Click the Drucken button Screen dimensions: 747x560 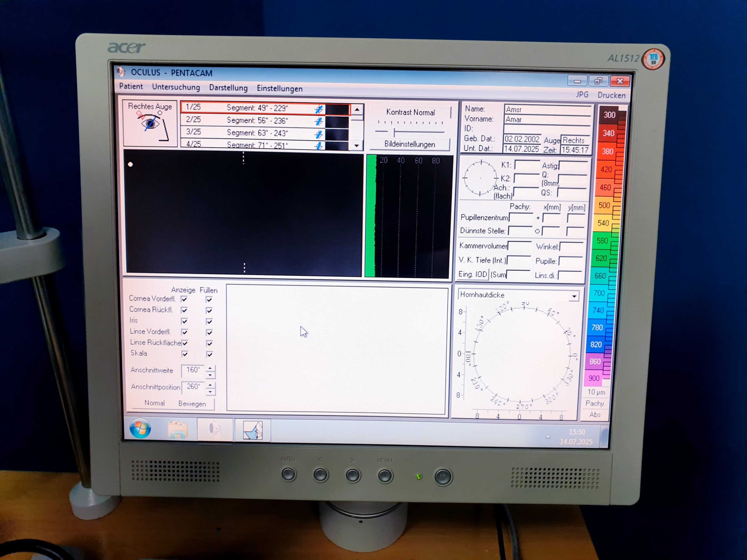(x=611, y=95)
